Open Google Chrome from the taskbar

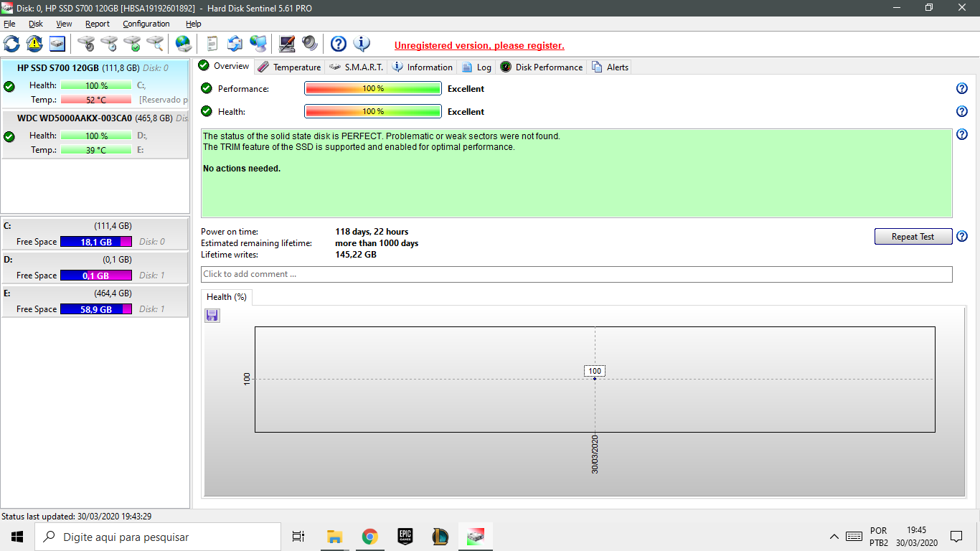(369, 537)
